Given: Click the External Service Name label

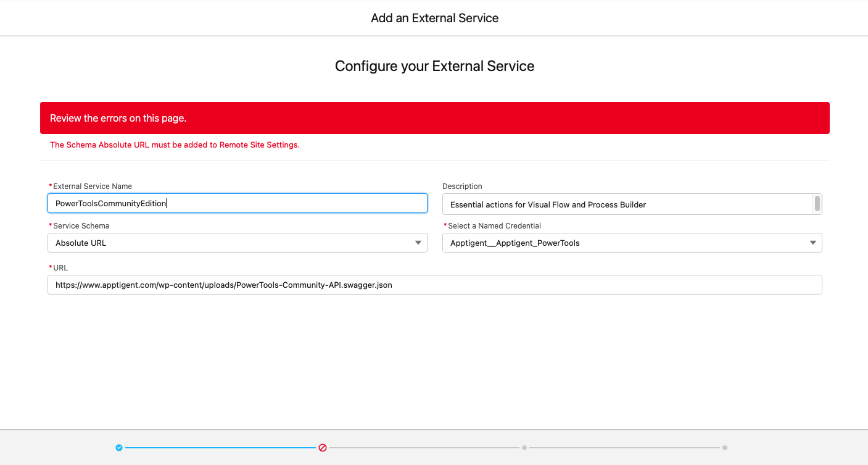Looking at the screenshot, I should tap(93, 186).
